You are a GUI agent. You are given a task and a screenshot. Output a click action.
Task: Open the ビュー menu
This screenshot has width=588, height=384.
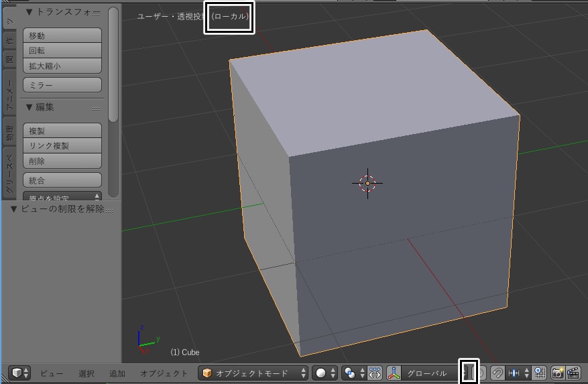pyautogui.click(x=52, y=373)
